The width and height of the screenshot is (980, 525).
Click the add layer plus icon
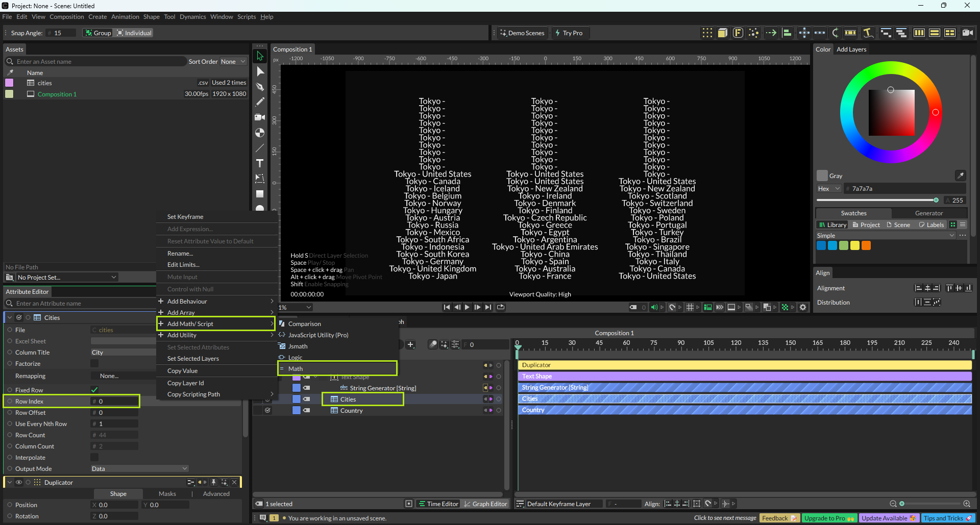[410, 345]
